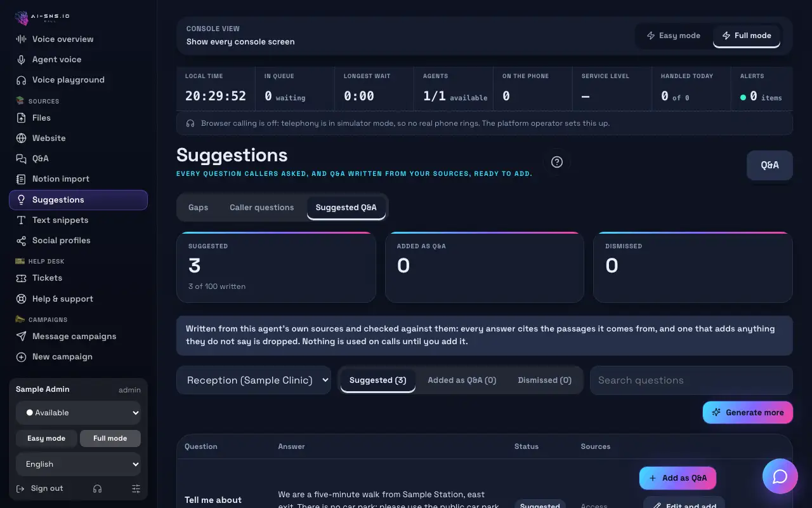This screenshot has height=508, width=812.
Task: Click the Voice playground headphones icon
Action: coord(21,80)
